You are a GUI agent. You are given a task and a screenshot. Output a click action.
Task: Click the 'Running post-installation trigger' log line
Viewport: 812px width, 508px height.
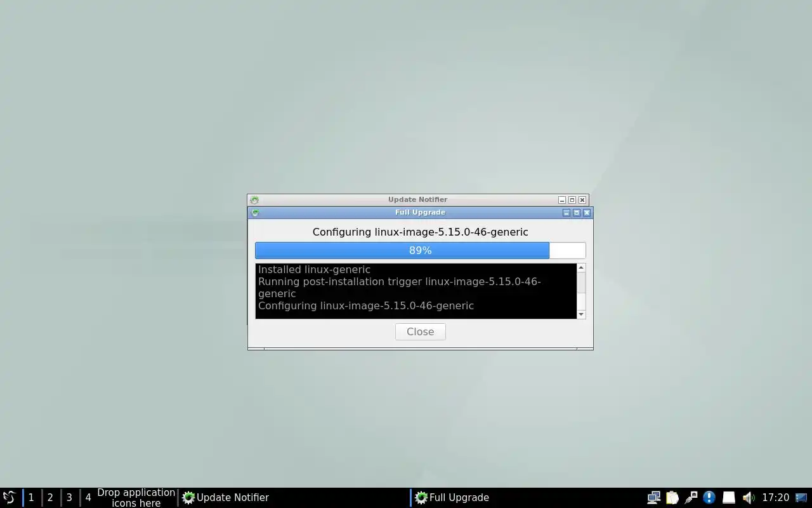click(399, 288)
